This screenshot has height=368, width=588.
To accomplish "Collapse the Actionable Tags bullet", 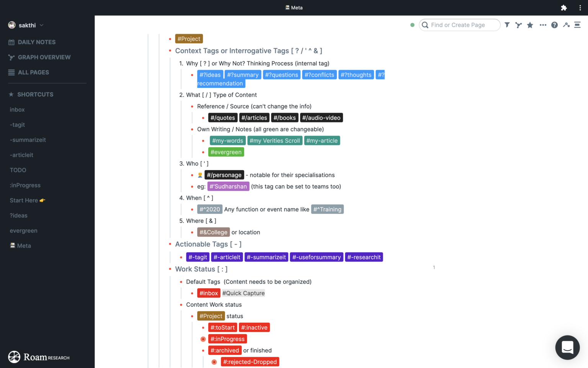I will click(x=170, y=245).
